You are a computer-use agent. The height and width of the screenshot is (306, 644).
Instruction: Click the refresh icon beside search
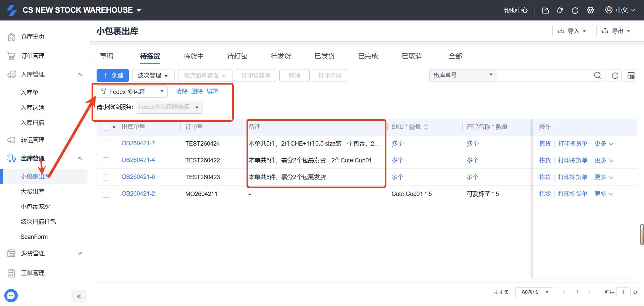pyautogui.click(x=615, y=75)
